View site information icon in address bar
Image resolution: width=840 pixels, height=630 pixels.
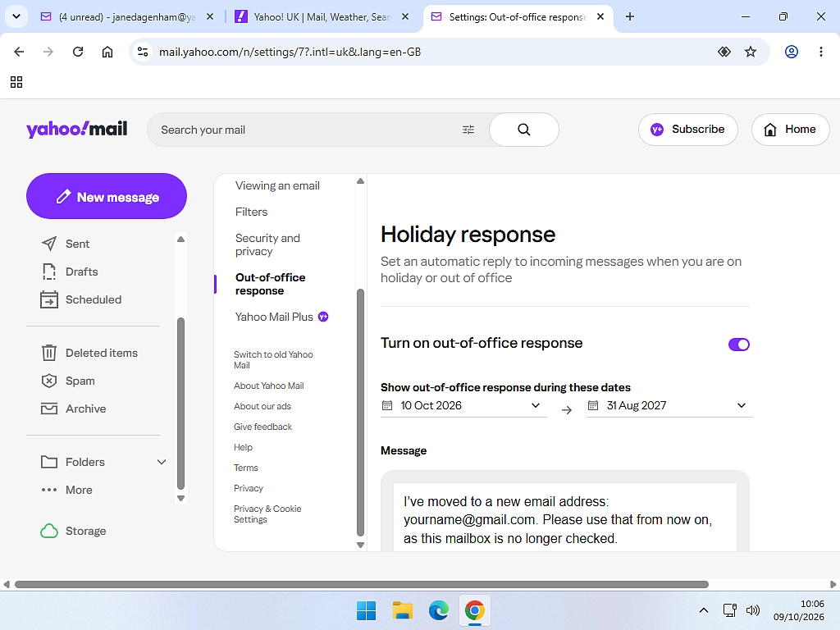[143, 52]
